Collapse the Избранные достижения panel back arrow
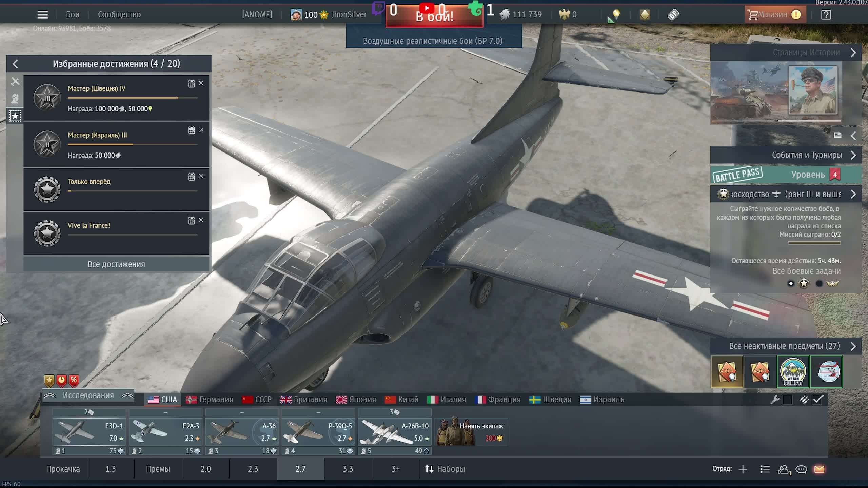868x488 pixels. pyautogui.click(x=15, y=64)
